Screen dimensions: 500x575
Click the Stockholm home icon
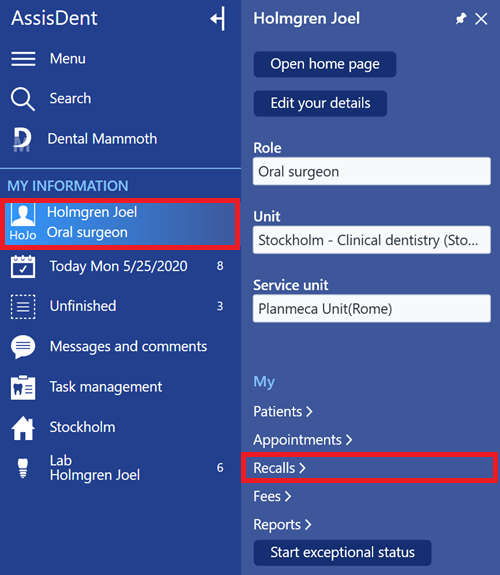(23, 428)
